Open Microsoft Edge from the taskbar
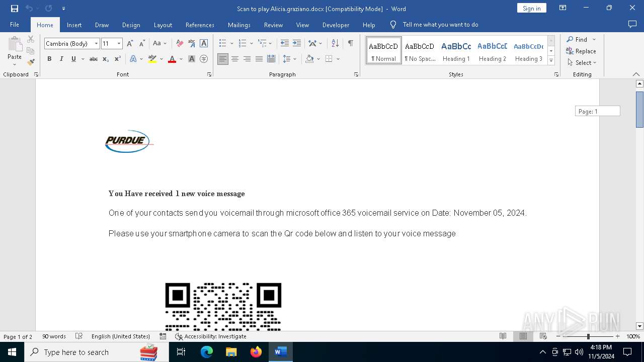This screenshot has width=644, height=362. coord(207,352)
